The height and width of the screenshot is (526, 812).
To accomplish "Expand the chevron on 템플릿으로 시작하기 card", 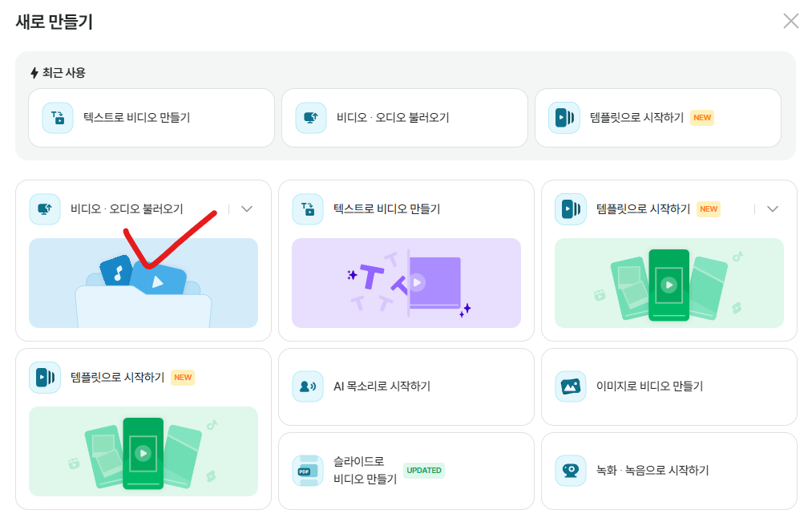I will [772, 208].
